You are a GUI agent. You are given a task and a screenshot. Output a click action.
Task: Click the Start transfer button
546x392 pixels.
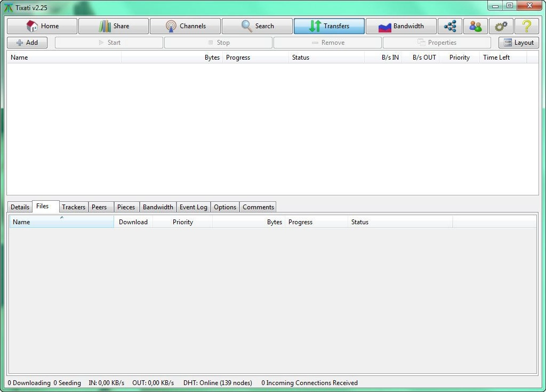109,43
